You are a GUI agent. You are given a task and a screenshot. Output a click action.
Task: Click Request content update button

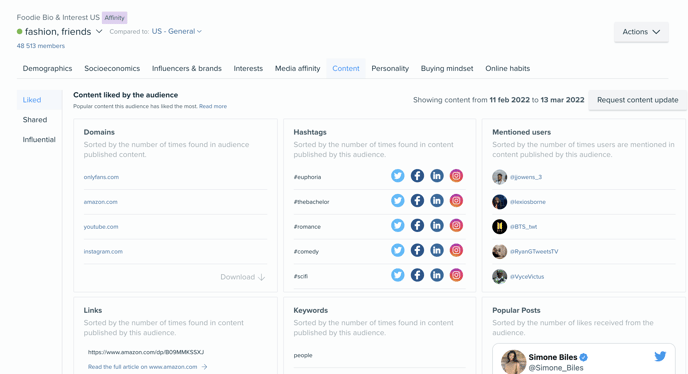(638, 100)
